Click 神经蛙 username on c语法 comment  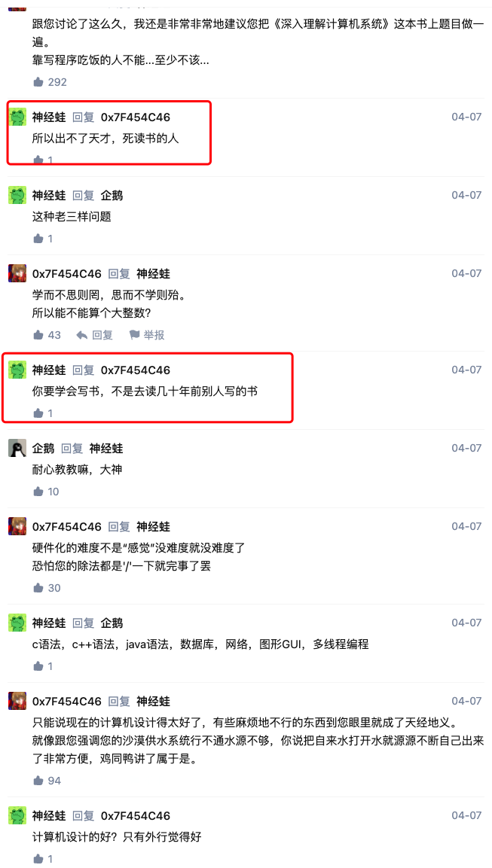click(x=49, y=623)
